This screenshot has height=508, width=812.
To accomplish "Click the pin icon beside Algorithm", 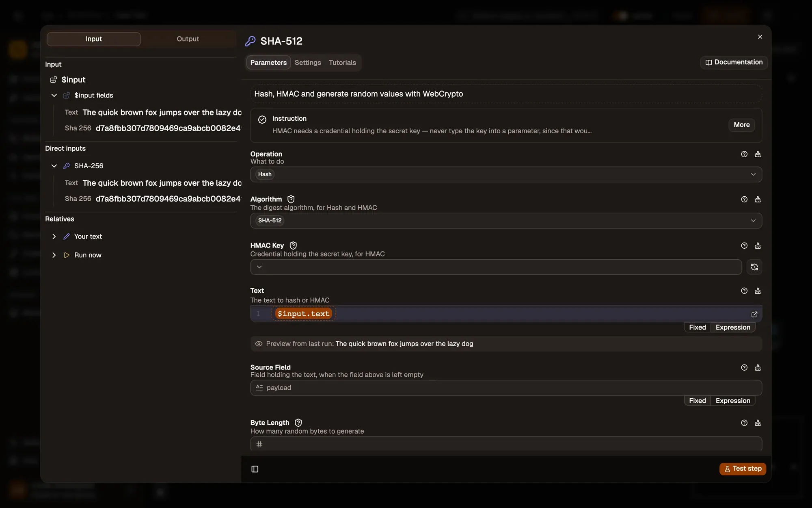I will 758,199.
